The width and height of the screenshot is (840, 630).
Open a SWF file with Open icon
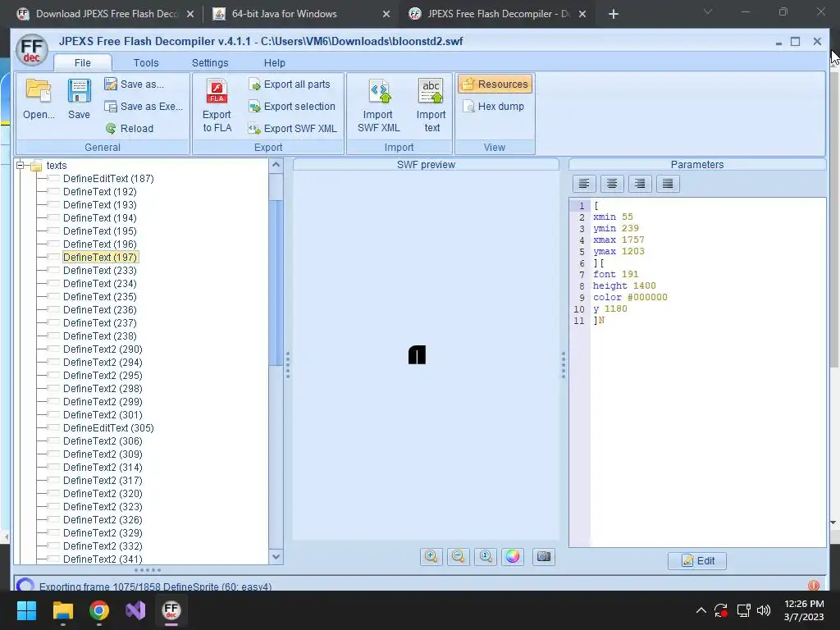pos(39,99)
